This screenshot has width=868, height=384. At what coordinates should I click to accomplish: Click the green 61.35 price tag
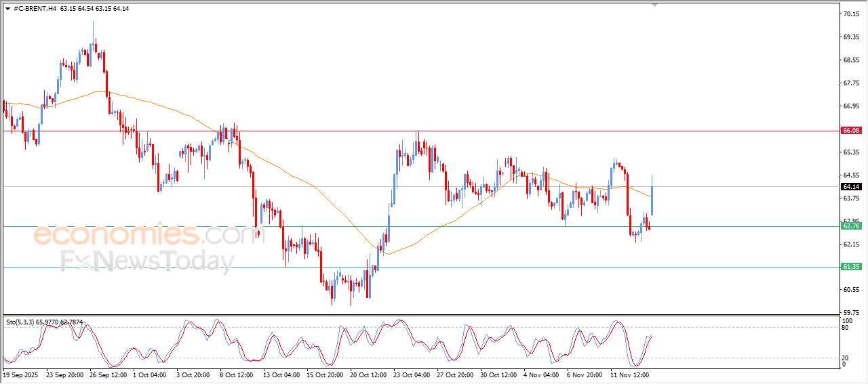pyautogui.click(x=851, y=267)
